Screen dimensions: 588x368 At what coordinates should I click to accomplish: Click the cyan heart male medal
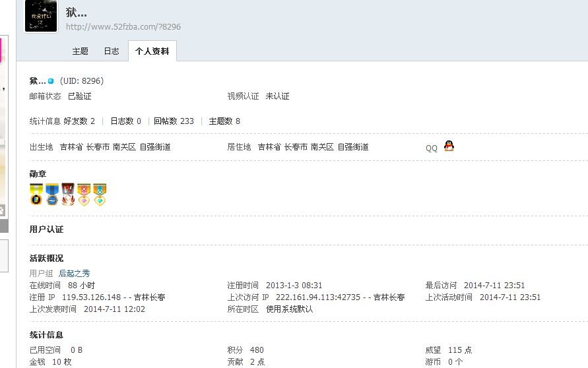[x=100, y=195]
